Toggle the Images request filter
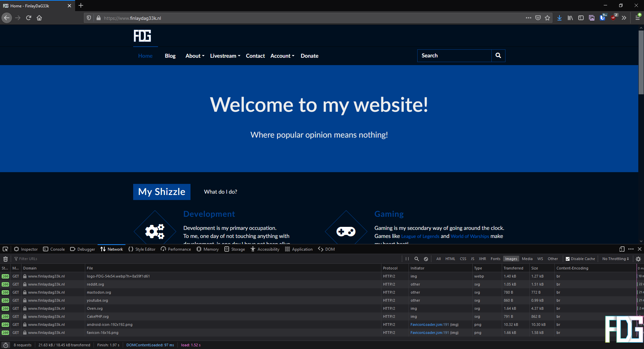 tap(511, 259)
